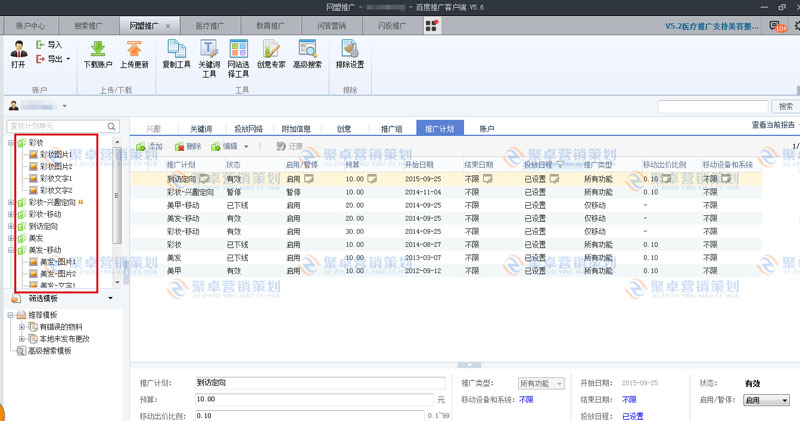Viewport: 800px width, 421px height.
Task: Open the 投放网络 sub-tab
Action: coord(248,129)
